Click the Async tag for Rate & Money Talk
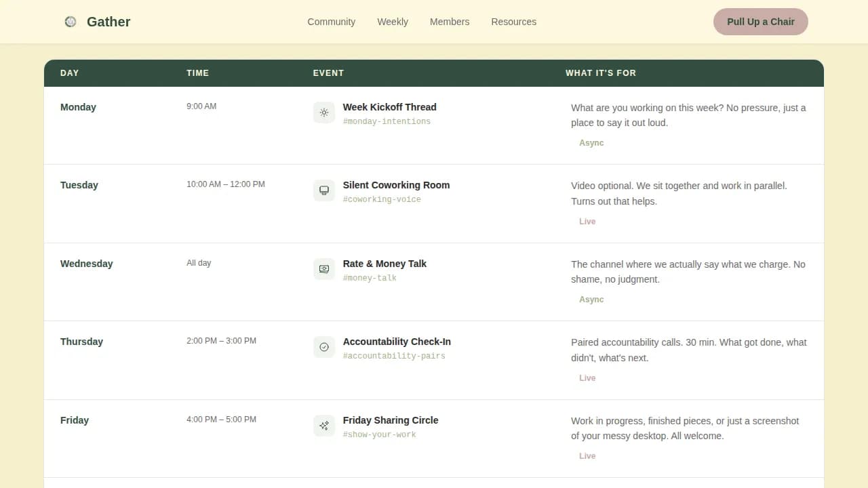Viewport: 868px width, 488px height. 591,299
